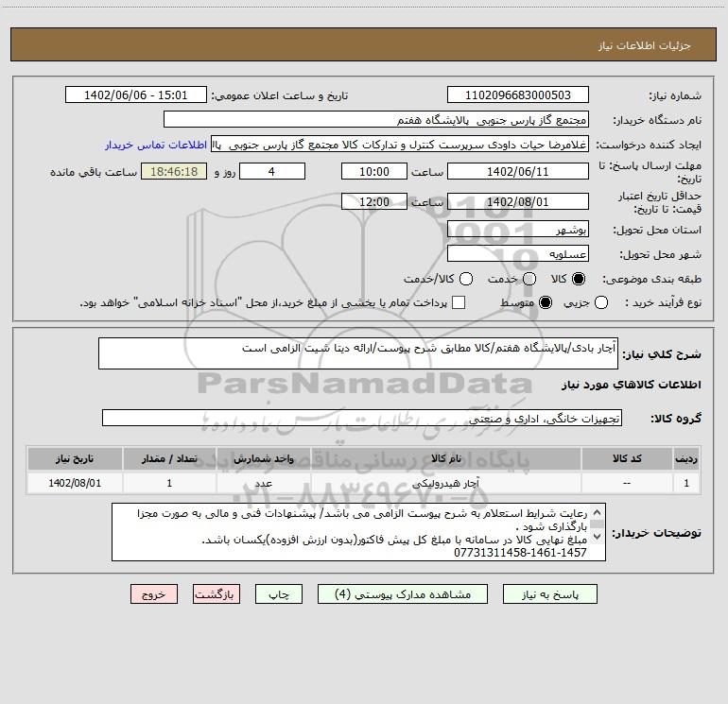Click item name cell آچار هیدرولیکی
The width and height of the screenshot is (728, 704).
pos(446,483)
